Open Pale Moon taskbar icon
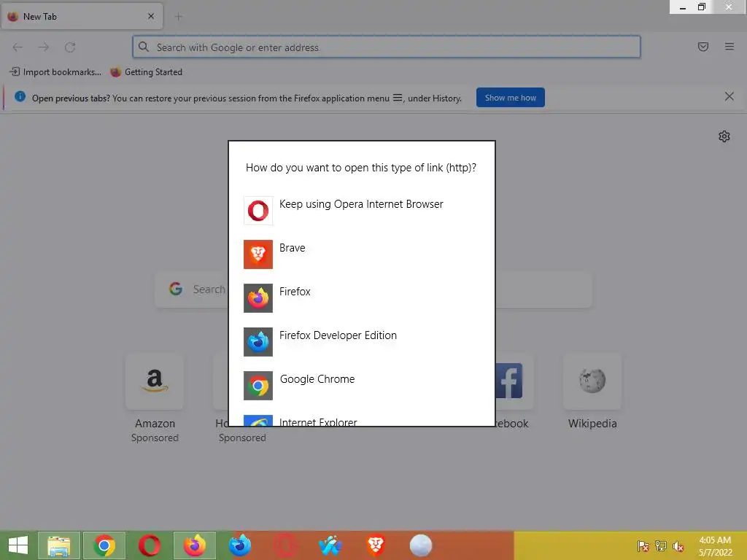The height and width of the screenshot is (560, 747). point(421,545)
